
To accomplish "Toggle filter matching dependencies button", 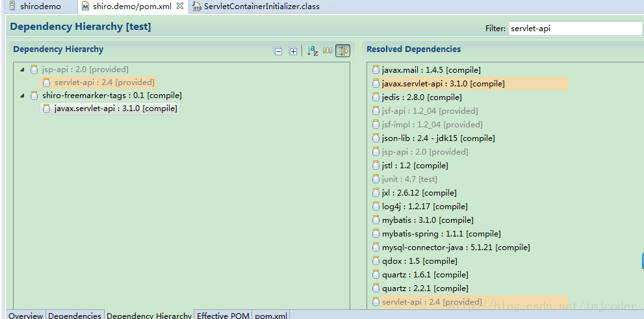I will click(x=343, y=51).
